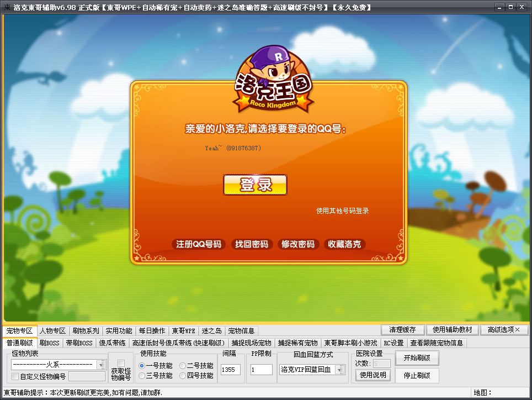Toggle 获取怪物编号 checkbox

[x=121, y=363]
